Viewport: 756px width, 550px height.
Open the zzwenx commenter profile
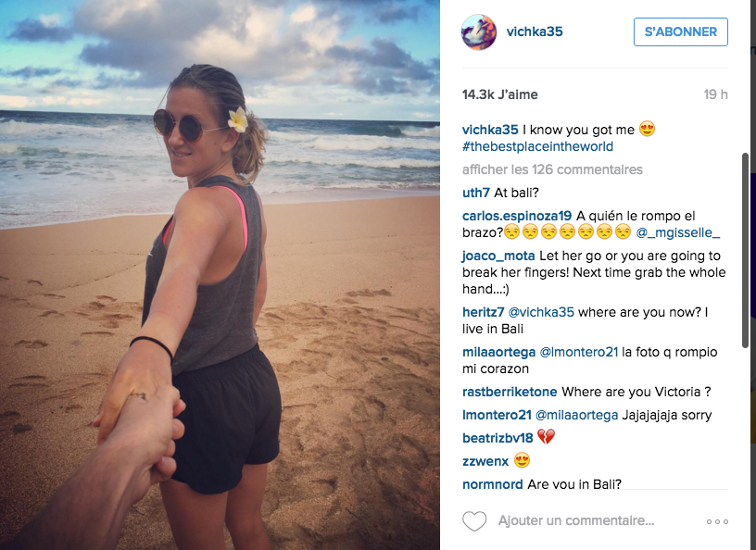point(485,461)
